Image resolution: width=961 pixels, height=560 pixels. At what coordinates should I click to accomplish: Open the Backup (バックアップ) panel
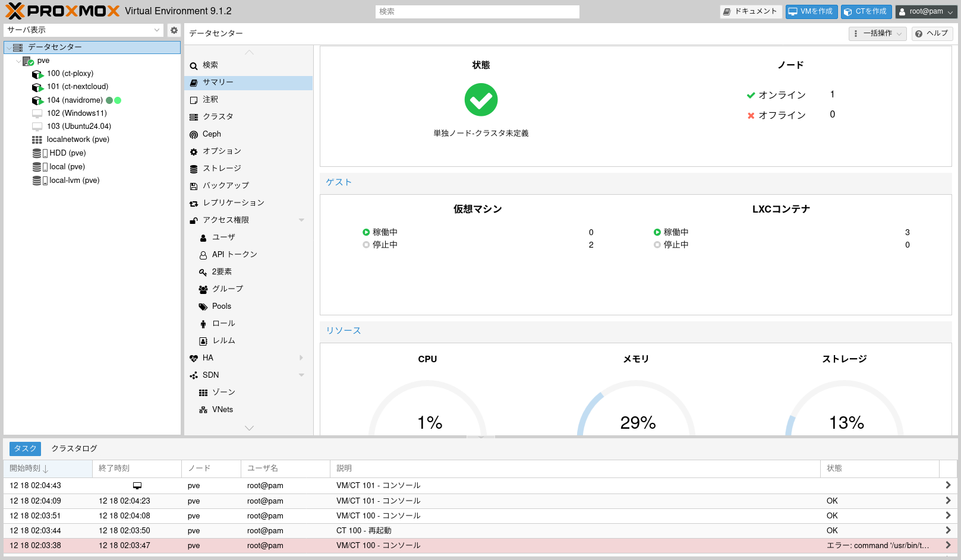click(x=225, y=185)
